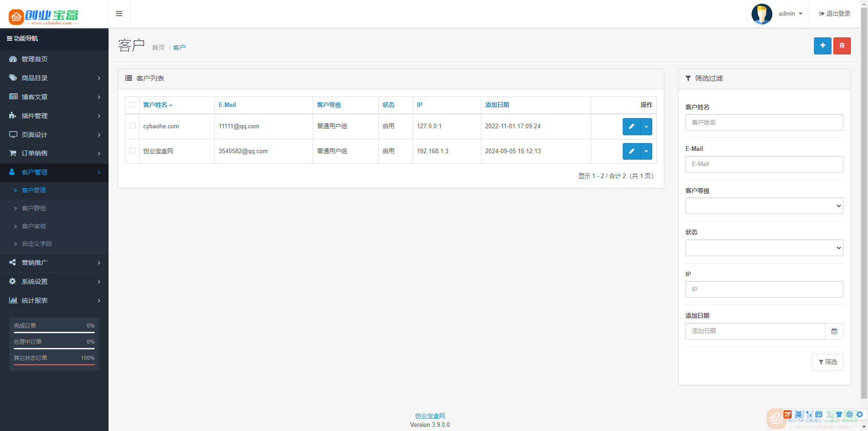Viewport: 868px width, 431px height.
Task: Open 客户群组 in the sidebar submenu
Action: coord(34,208)
